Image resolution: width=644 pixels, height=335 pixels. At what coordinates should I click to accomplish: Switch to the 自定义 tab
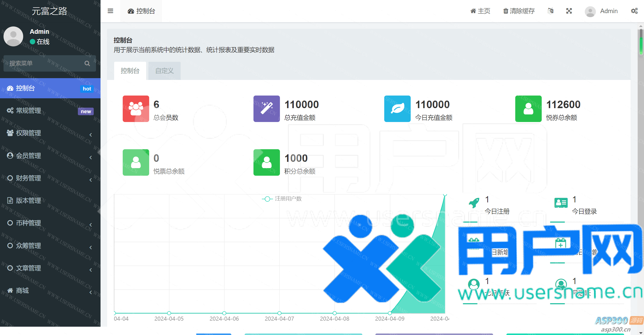click(164, 71)
